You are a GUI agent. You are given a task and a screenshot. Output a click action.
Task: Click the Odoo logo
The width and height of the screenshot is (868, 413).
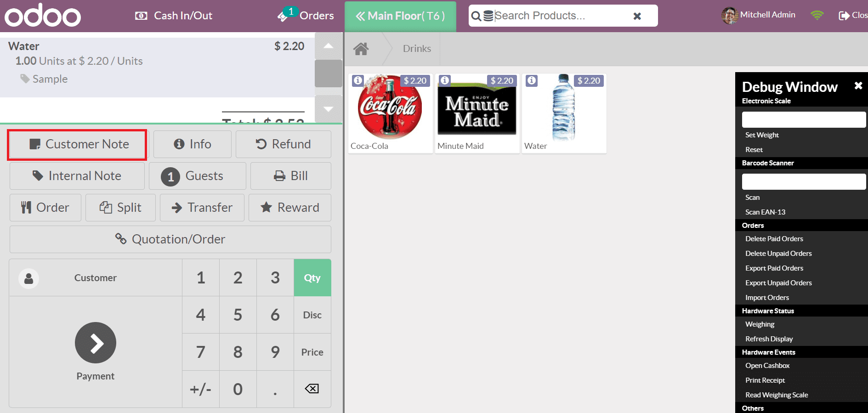[x=43, y=15]
